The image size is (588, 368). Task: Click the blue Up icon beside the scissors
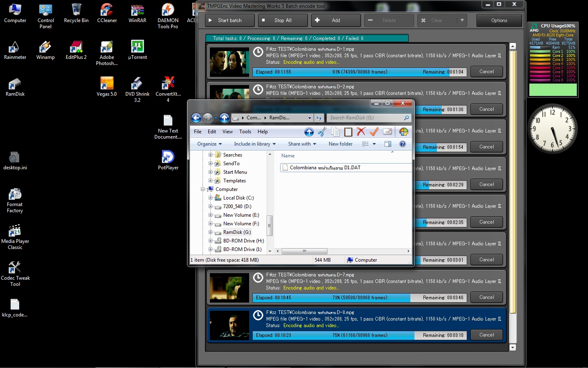[x=309, y=132]
